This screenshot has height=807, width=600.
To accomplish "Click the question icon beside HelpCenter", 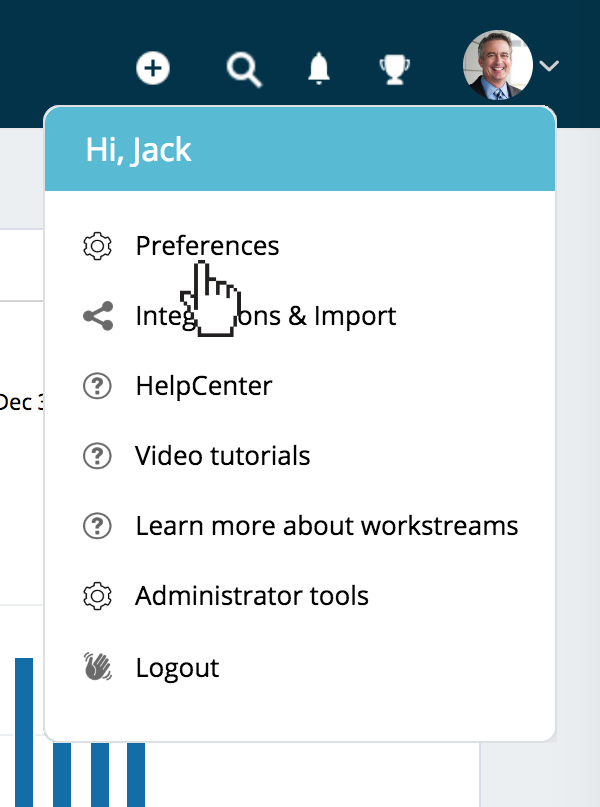I will click(97, 386).
